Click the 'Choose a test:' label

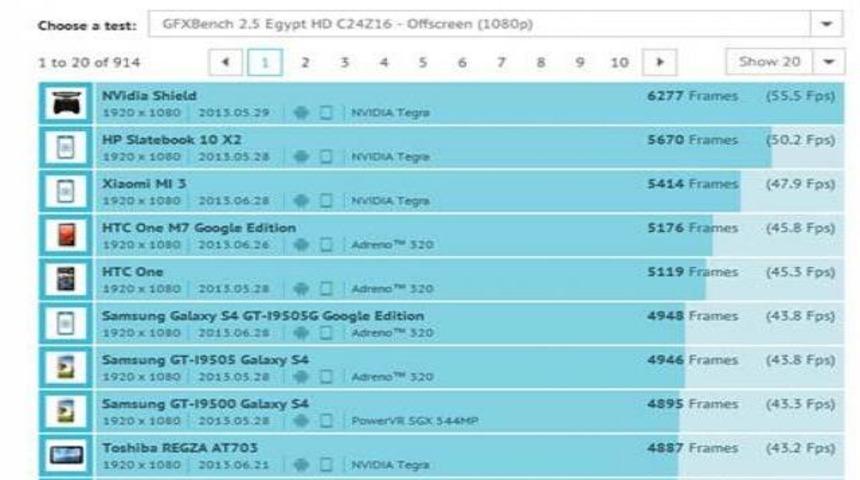(87, 25)
